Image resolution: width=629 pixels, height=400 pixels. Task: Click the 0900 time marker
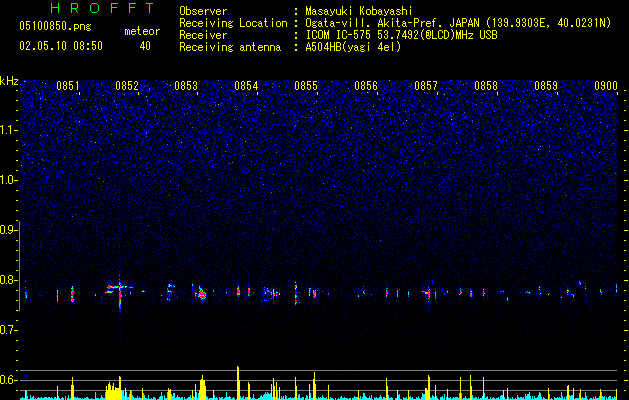coord(606,86)
